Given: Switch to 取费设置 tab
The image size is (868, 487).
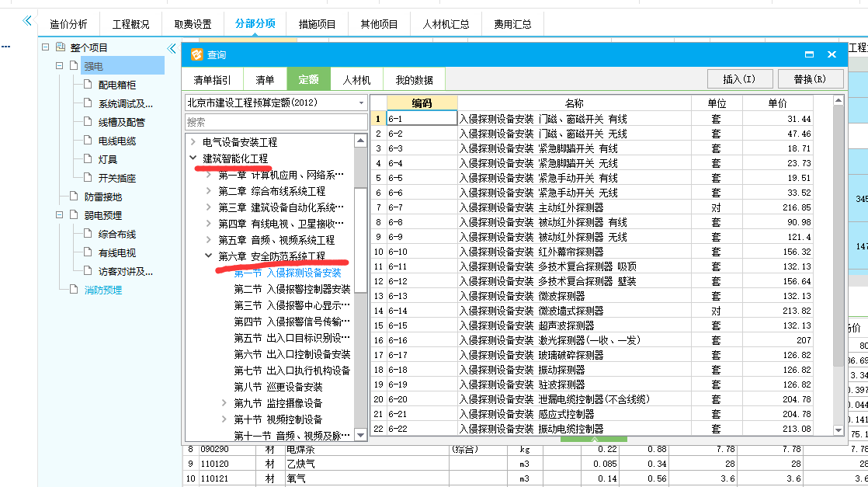Looking at the screenshot, I should coord(193,24).
